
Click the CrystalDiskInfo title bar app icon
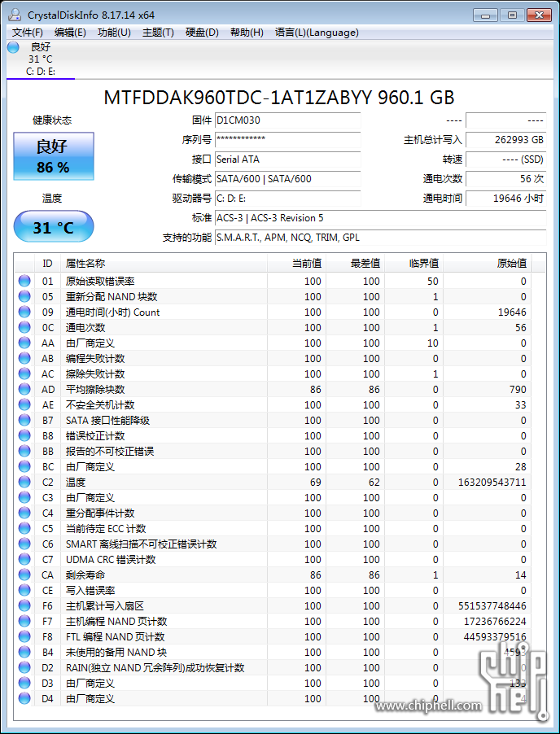15,15
